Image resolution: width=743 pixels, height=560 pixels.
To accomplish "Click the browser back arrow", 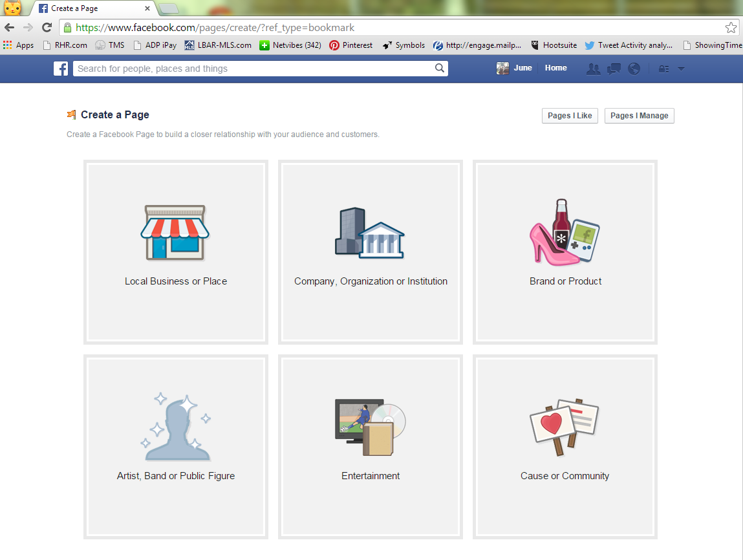I will [x=9, y=27].
